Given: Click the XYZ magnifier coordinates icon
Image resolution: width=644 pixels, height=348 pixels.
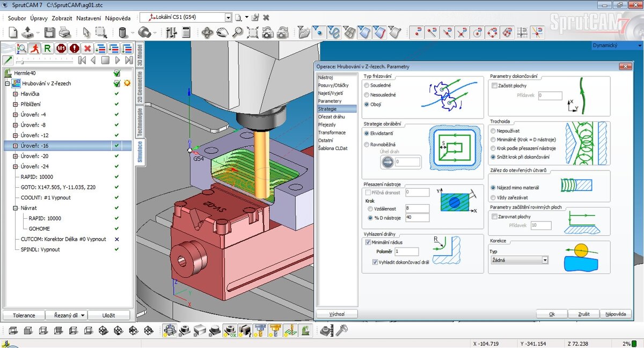Looking at the screenshot, I should coord(21,48).
